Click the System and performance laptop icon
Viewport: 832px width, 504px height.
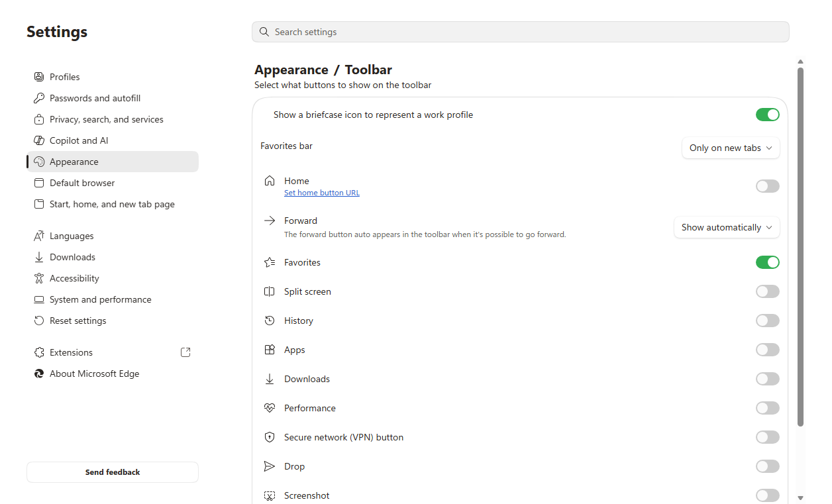pos(38,299)
